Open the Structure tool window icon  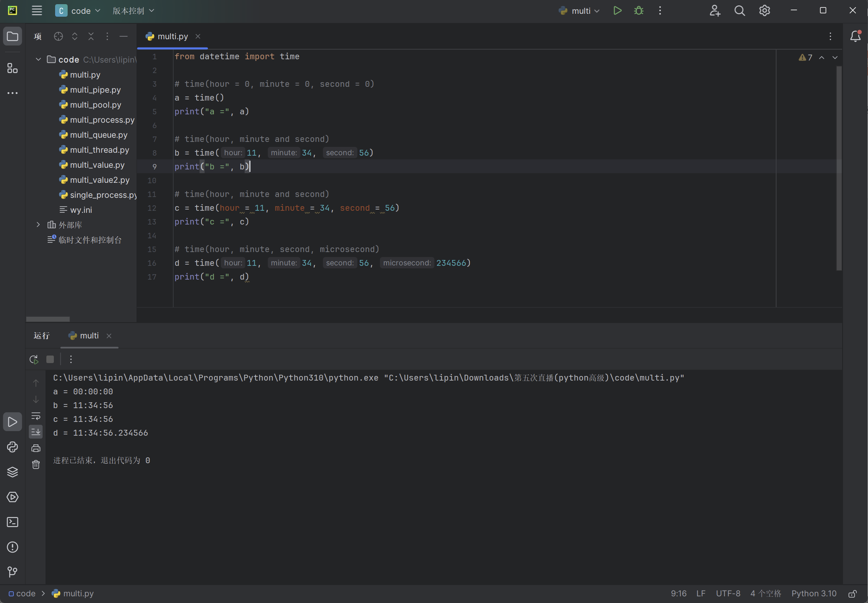pyautogui.click(x=13, y=68)
